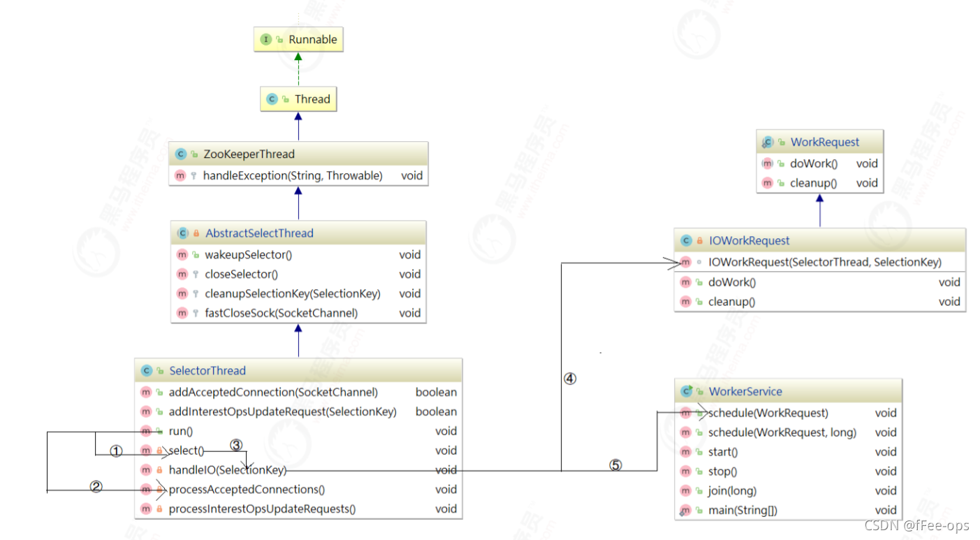Select the run() method in SelectorThread

[x=180, y=432]
